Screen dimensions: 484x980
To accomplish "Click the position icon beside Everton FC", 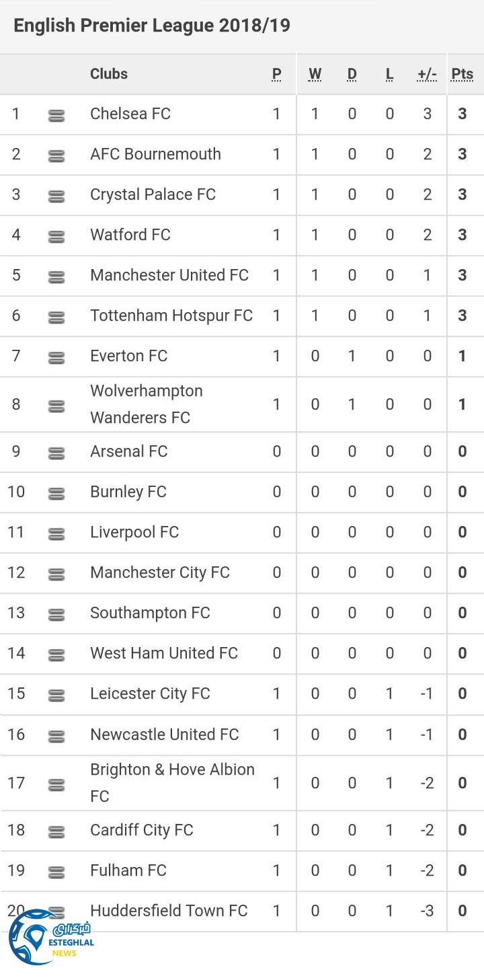I will 56,358.
